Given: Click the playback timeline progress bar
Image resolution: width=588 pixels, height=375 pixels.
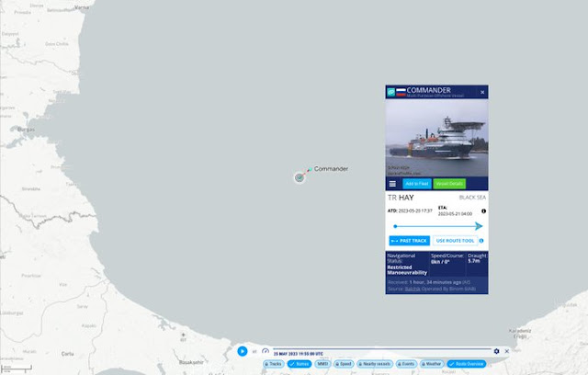Looking at the screenshot, I should click(x=382, y=349).
